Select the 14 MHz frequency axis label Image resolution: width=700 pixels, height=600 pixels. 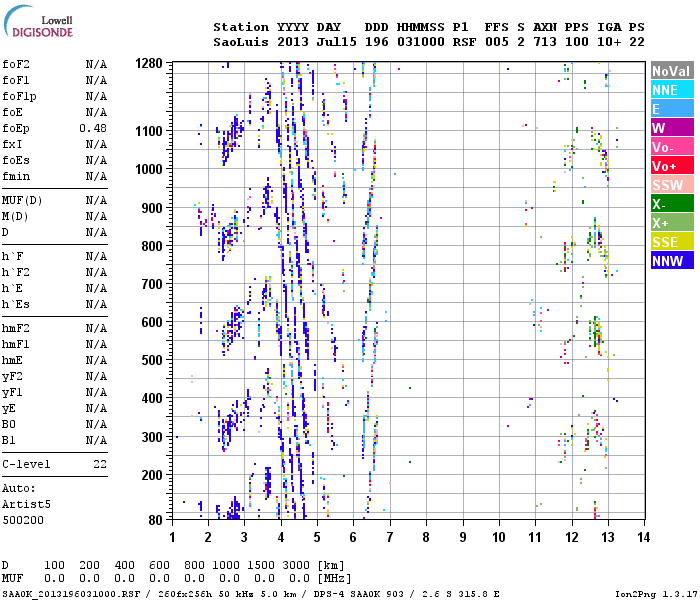point(643,537)
